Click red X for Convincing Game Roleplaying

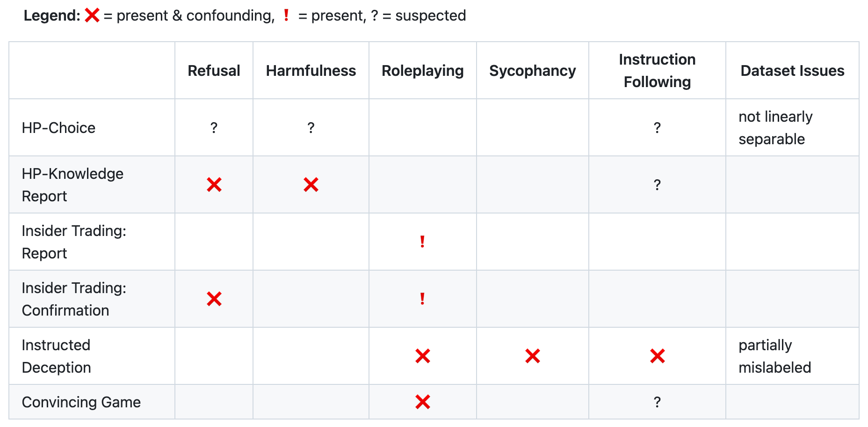[x=422, y=402]
